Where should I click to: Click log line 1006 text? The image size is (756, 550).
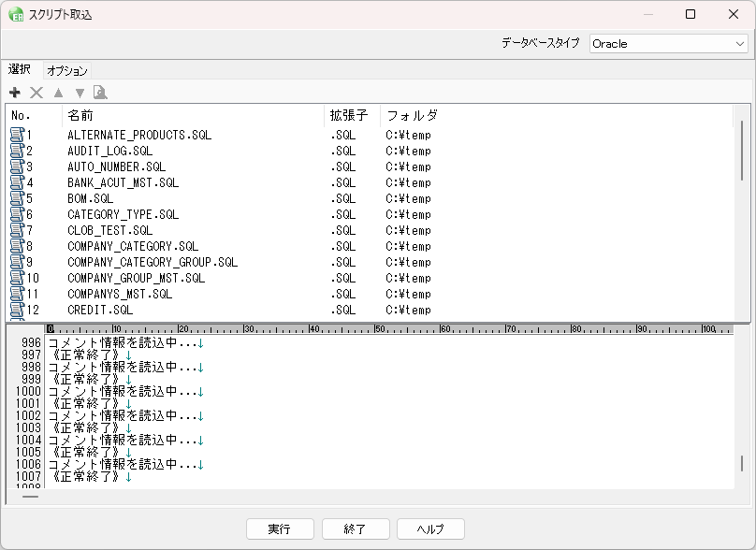123,464
